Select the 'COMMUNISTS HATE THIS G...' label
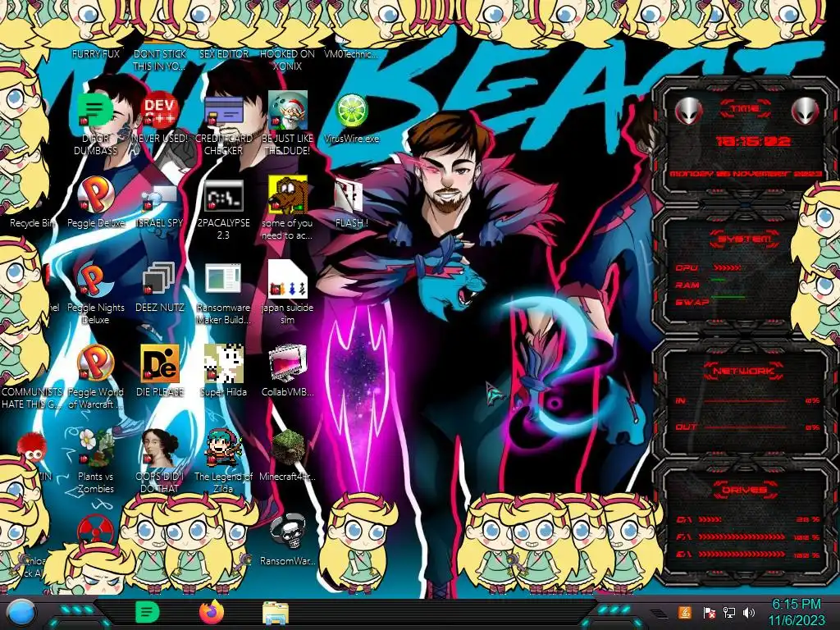Screen dimensions: 840x630 (32, 398)
